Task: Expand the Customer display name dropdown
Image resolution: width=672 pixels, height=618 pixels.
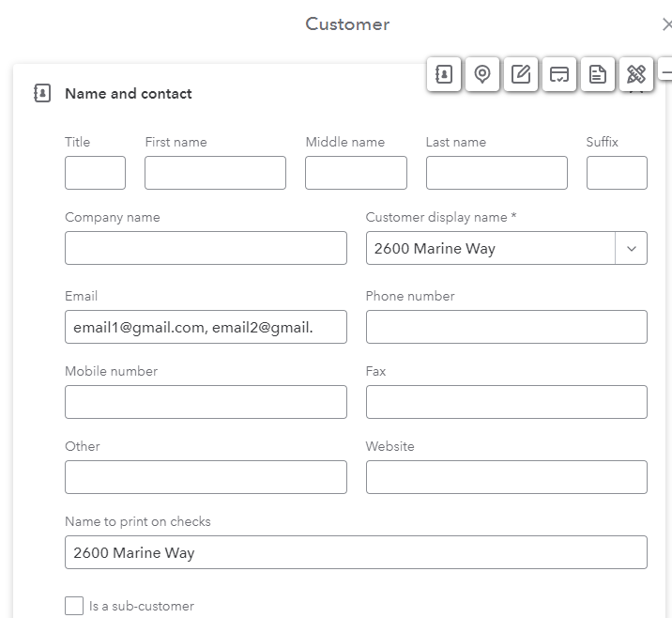Action: (x=631, y=249)
